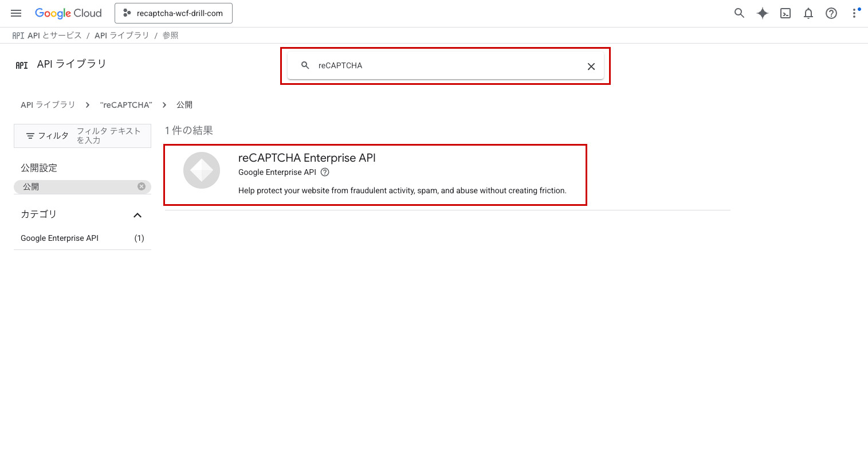Open the main navigation hamburger menu
The height and width of the screenshot is (453, 868).
click(x=16, y=13)
